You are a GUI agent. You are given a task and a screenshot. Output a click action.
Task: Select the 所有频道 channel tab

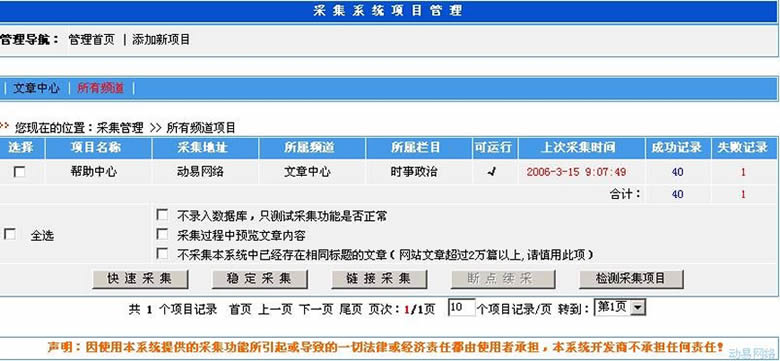100,89
